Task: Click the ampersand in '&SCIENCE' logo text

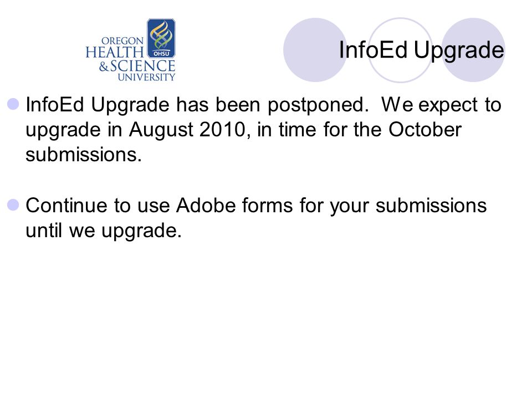Action: (104, 66)
